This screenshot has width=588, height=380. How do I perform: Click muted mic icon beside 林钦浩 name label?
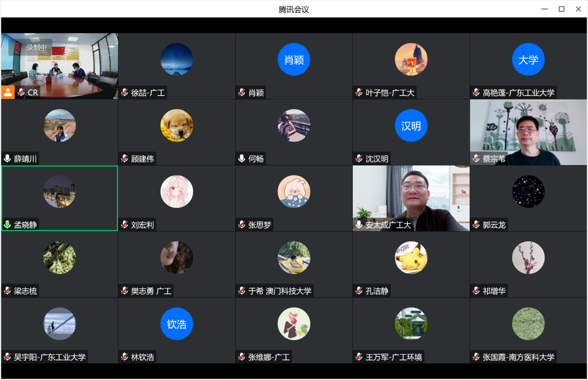(x=125, y=357)
